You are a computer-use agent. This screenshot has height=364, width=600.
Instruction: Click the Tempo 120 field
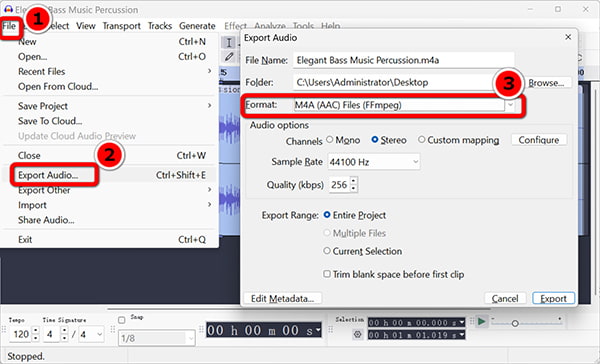point(21,335)
